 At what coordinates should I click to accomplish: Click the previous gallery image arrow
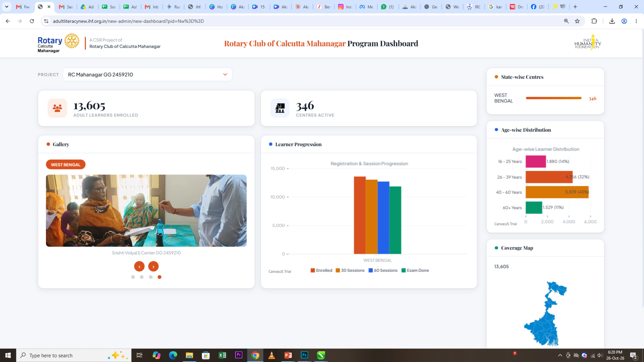139,266
